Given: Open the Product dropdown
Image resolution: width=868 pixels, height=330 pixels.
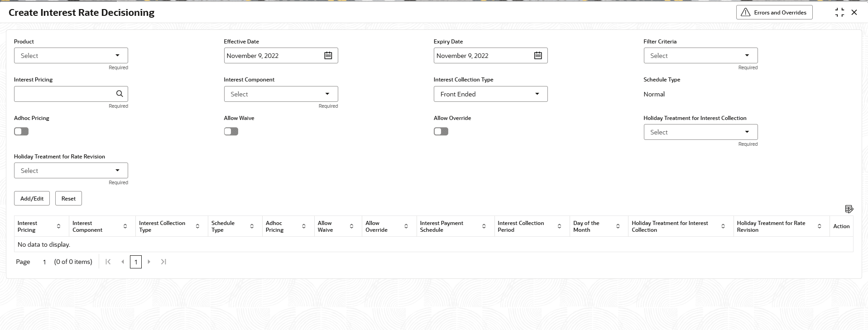Looking at the screenshot, I should point(71,56).
